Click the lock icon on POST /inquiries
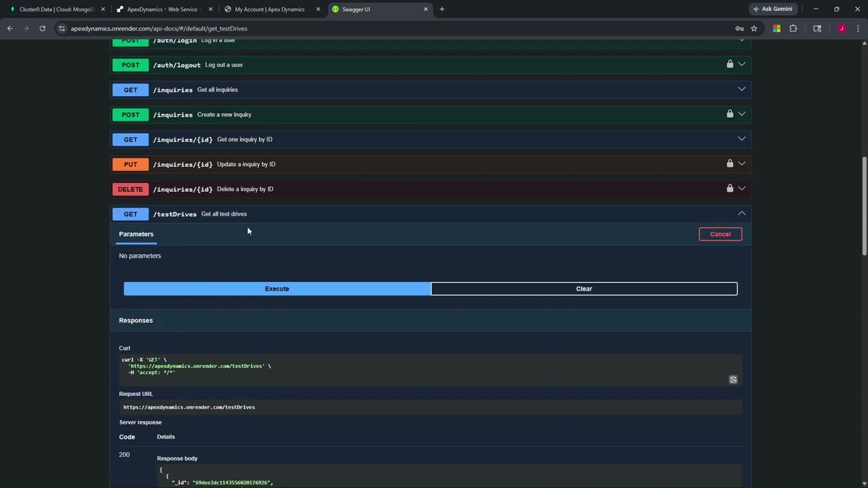Image resolution: width=868 pixels, height=488 pixels. pos(730,114)
